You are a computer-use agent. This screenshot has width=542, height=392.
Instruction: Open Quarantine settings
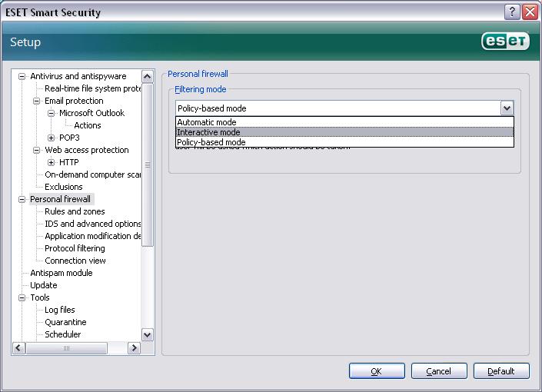click(x=65, y=322)
